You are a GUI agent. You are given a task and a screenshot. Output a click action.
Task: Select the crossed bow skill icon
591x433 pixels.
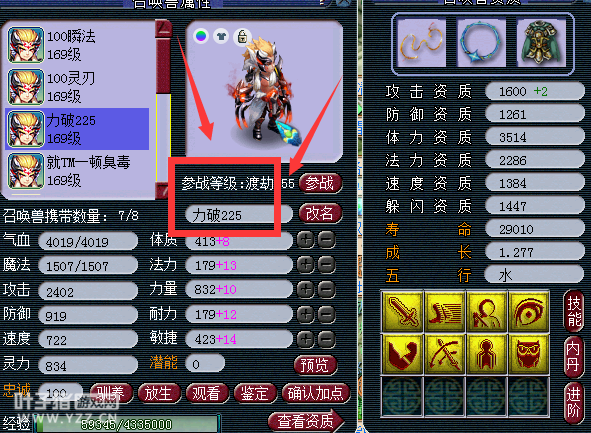click(445, 353)
